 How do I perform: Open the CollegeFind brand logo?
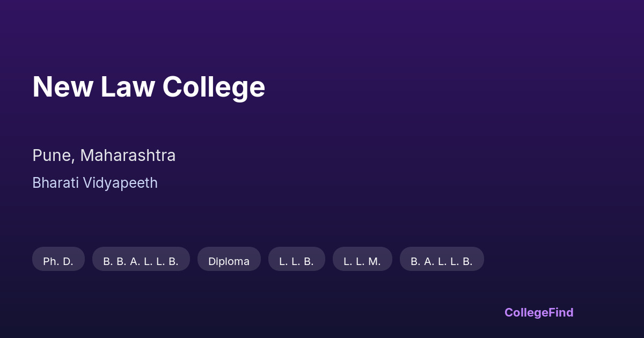pyautogui.click(x=539, y=312)
